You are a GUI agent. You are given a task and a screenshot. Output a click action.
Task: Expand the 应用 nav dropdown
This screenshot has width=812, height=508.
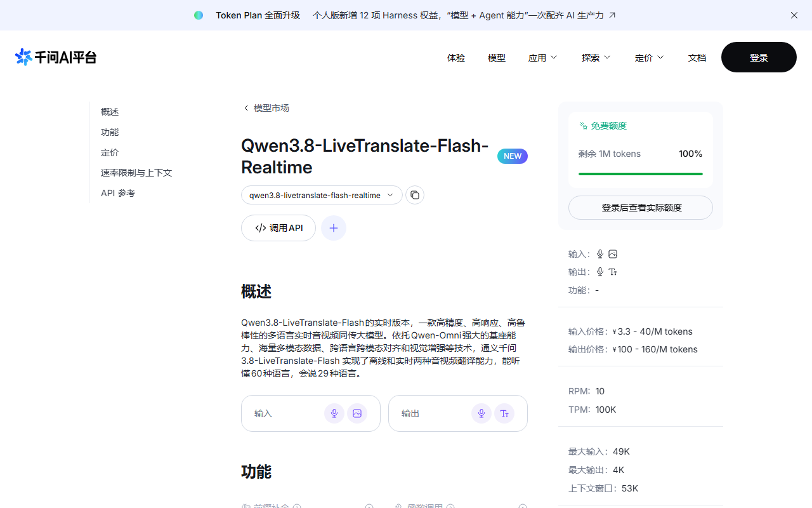point(542,58)
